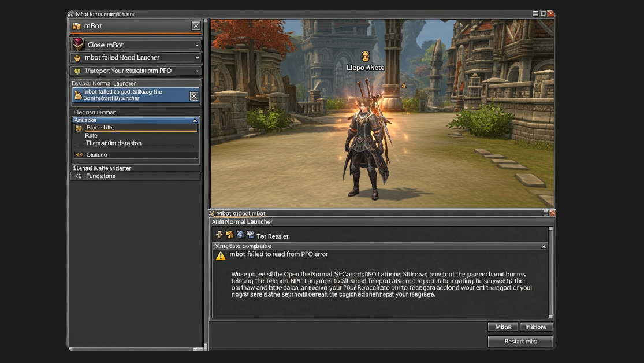Click the arrows icon next to Fundatons
The width and height of the screenshot is (644, 363).
pos(78,176)
